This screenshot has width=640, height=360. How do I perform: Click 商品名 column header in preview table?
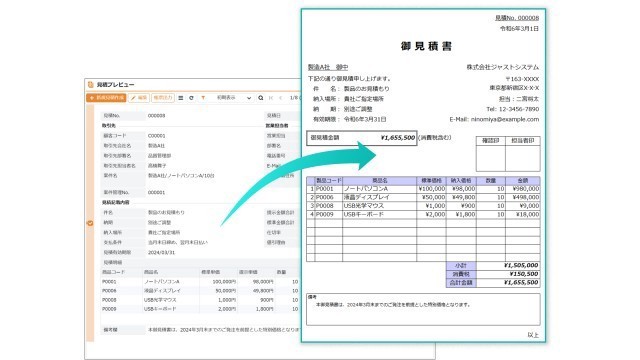tap(151, 272)
